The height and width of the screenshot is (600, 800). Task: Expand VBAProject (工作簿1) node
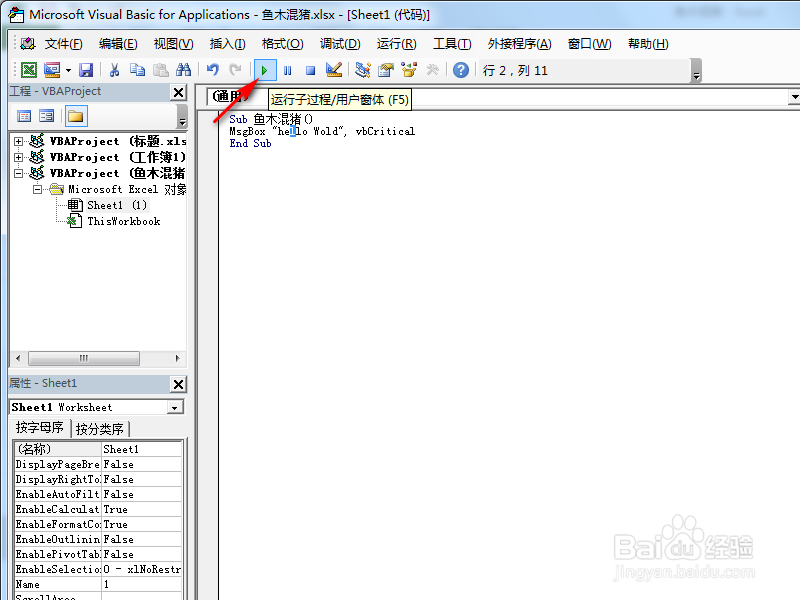tap(18, 157)
